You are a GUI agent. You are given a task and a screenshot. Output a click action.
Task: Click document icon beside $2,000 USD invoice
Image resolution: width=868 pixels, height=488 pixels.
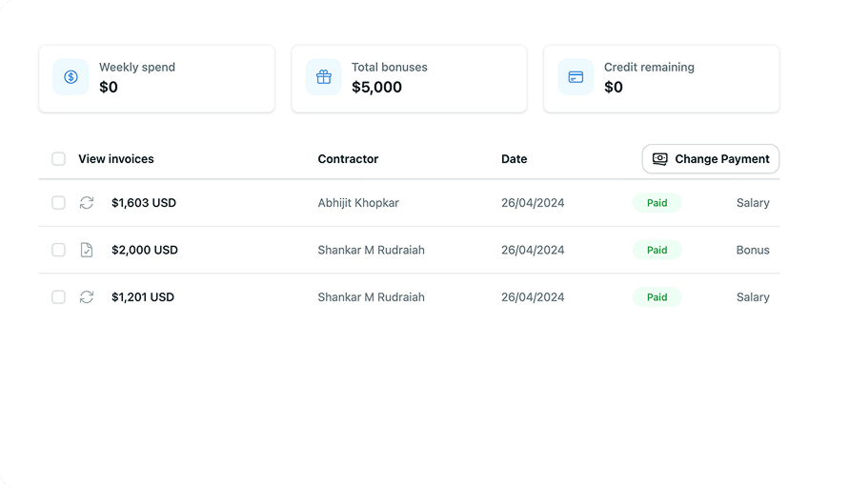click(87, 250)
